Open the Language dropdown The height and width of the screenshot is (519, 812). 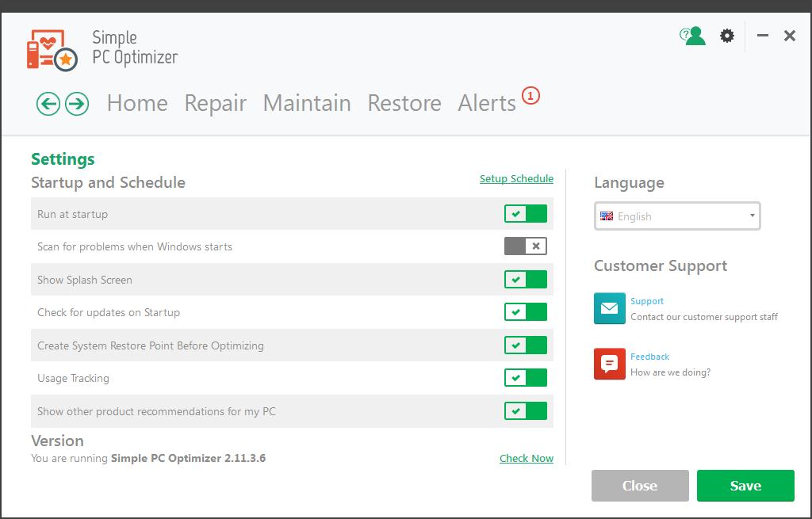coord(676,215)
